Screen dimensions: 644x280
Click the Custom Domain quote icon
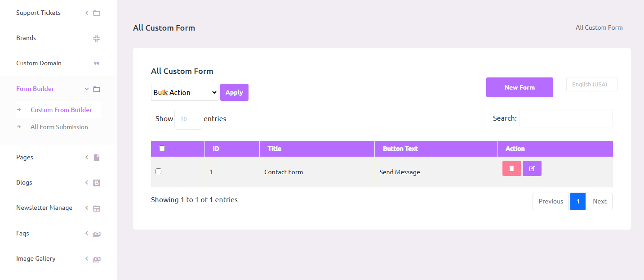pos(96,63)
